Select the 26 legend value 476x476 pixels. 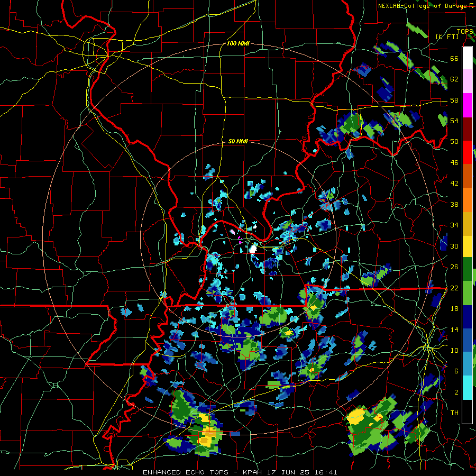tap(454, 267)
